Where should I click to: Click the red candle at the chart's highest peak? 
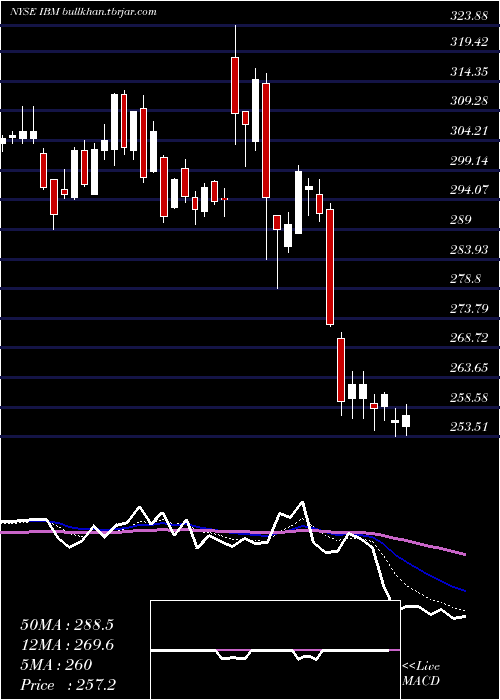(235, 85)
